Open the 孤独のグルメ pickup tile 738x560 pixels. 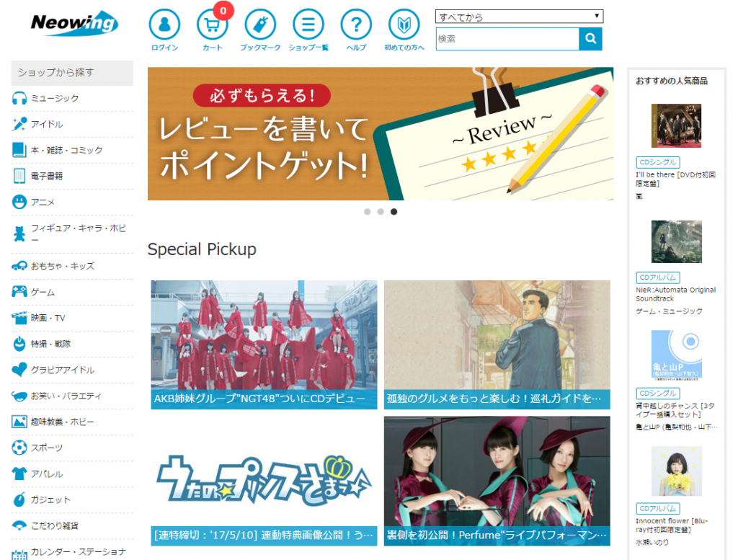497,345
